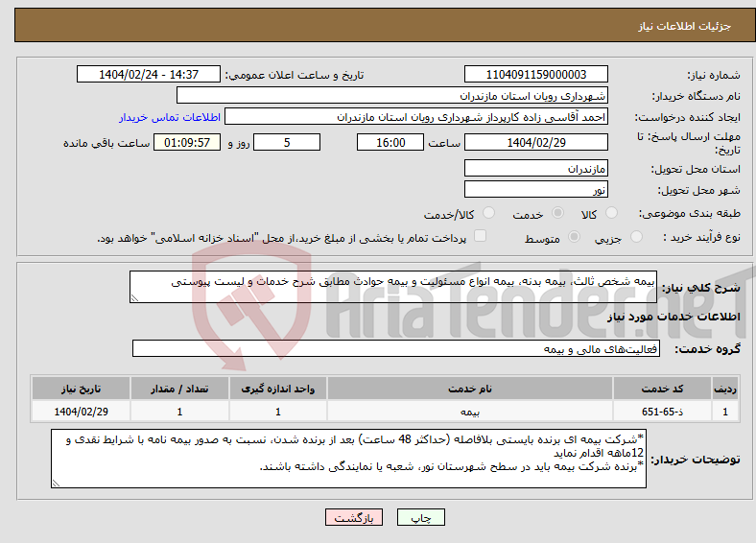Click the کد خدمت column header
The width and height of the screenshot is (756, 543).
pos(662,389)
